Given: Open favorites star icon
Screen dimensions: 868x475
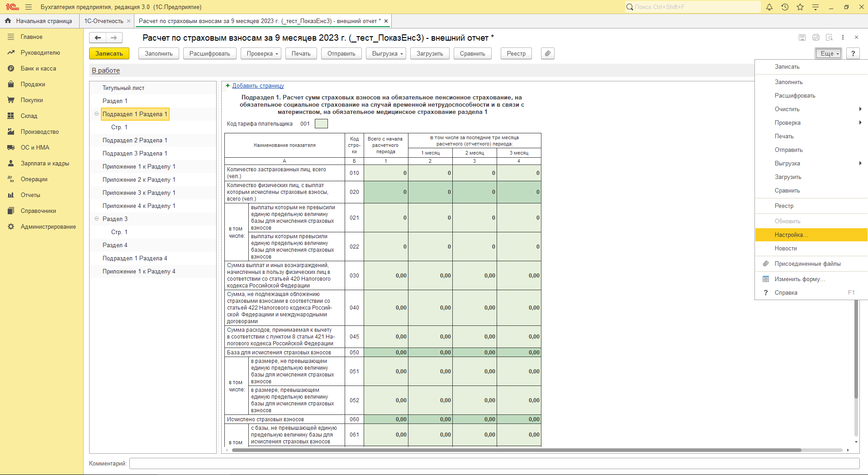Looking at the screenshot, I should [800, 7].
